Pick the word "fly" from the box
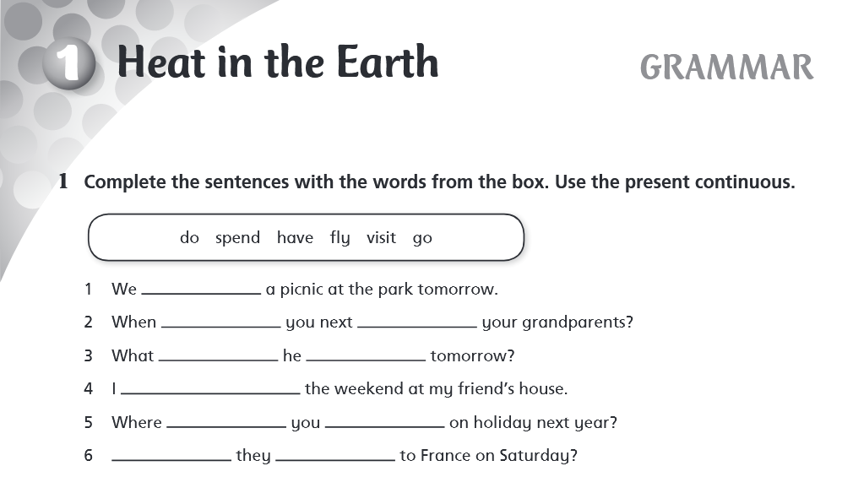853x504 pixels. pos(340,238)
